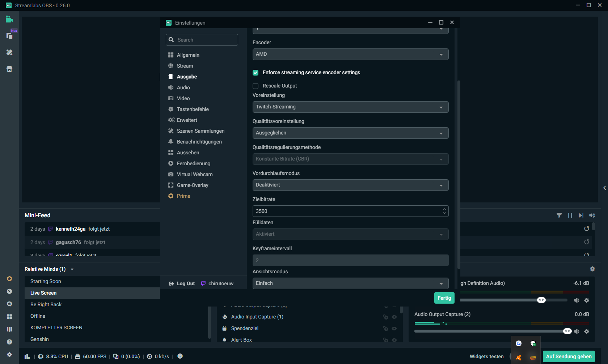Click the Definition Audio volume slider handle
Viewport: 608px width, 364px height.
tap(541, 300)
